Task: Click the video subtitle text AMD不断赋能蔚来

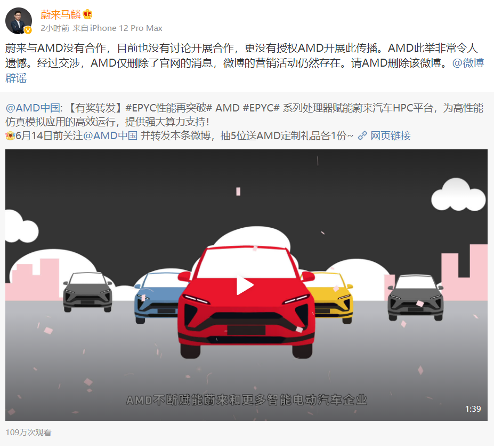Action: pos(246,400)
